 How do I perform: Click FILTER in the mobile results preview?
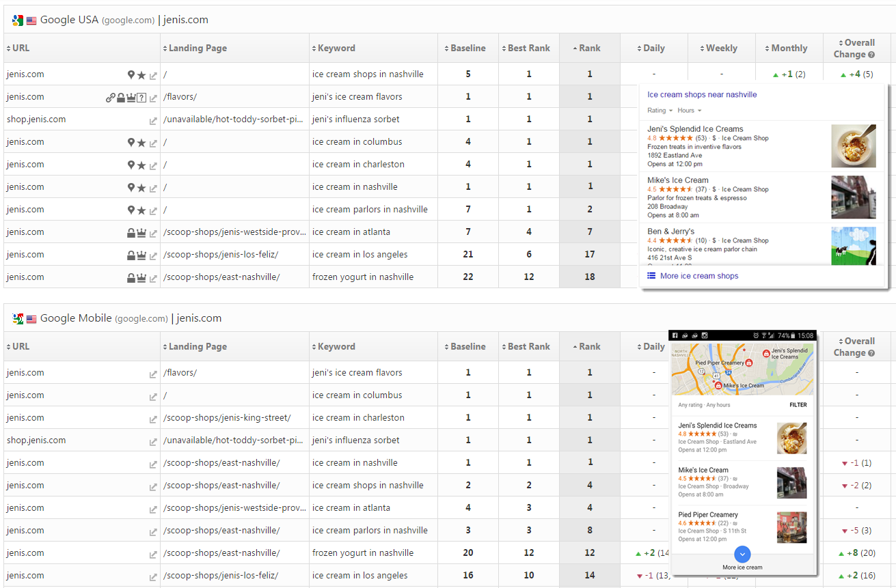point(798,405)
